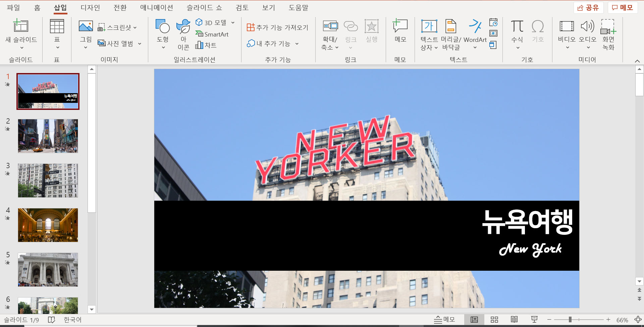
Task: Go to next slide arrow button
Action: pyautogui.click(x=639, y=299)
